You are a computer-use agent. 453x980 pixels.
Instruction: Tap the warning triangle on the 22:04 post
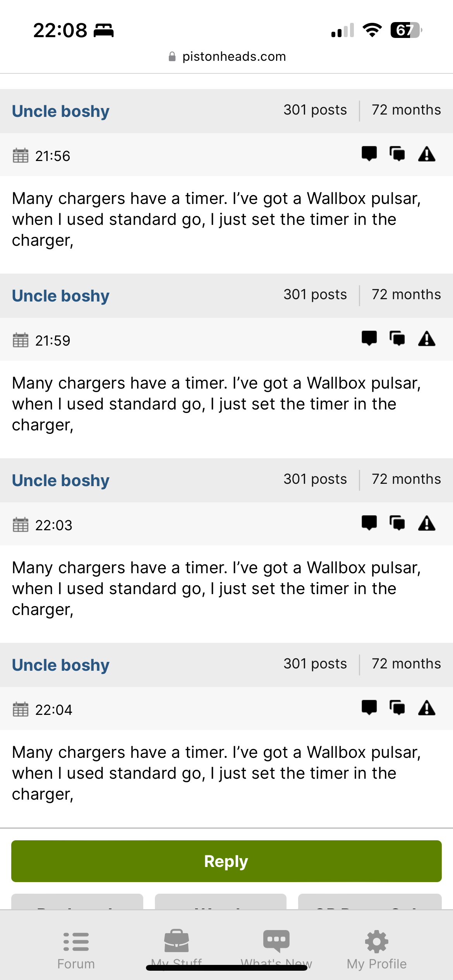pos(427,708)
